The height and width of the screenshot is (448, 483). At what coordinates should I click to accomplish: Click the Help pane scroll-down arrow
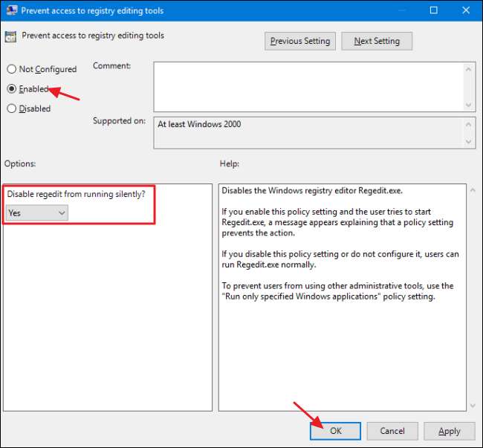tap(473, 406)
